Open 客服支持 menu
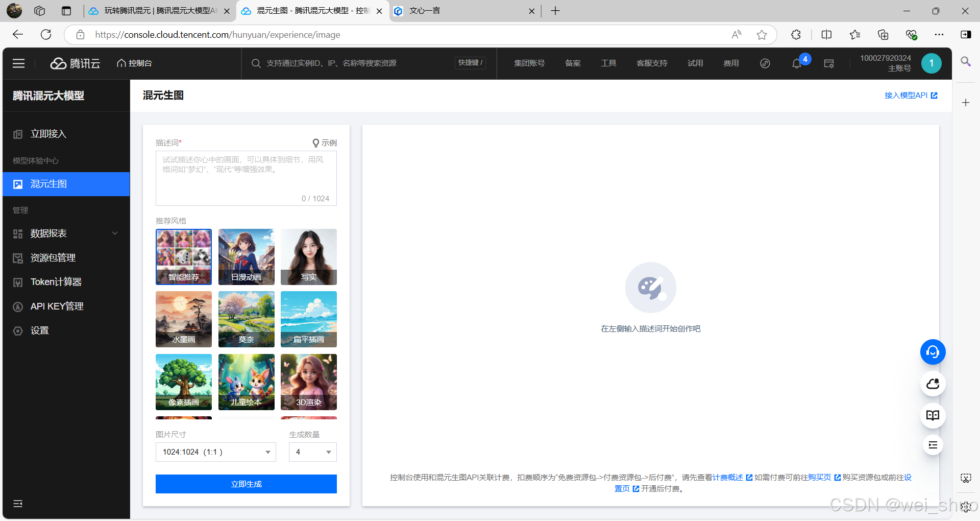Screen dimensions: 980x521 (x=652, y=63)
